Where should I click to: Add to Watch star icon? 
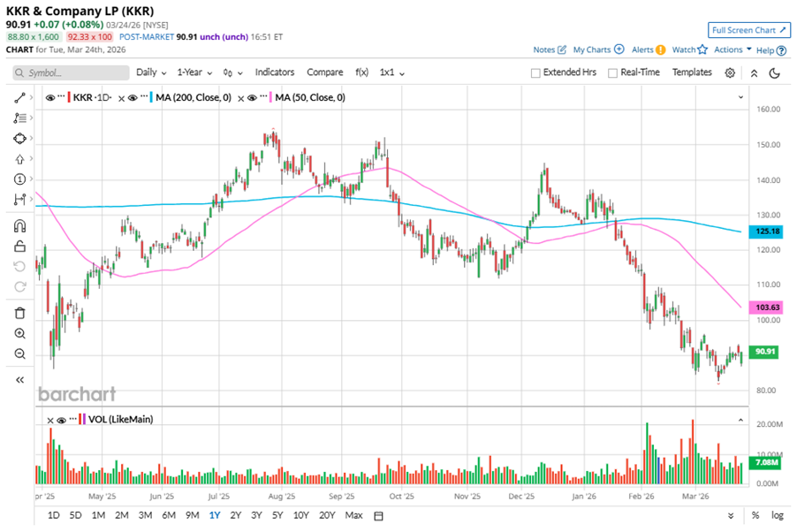point(702,49)
